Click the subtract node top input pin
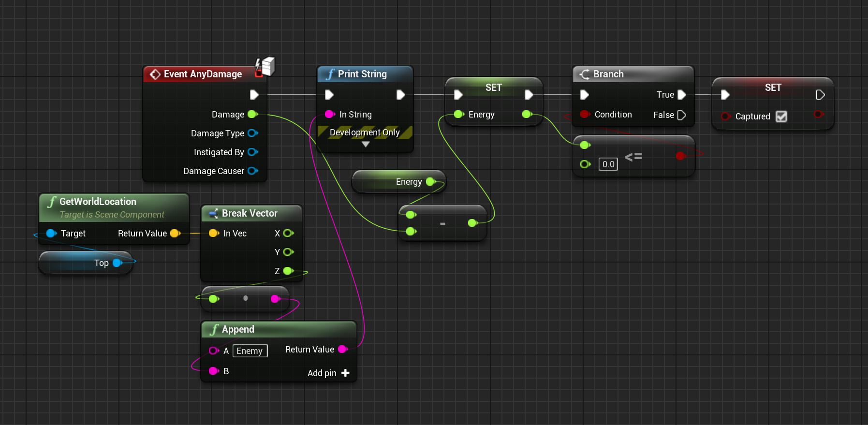 pos(411,215)
